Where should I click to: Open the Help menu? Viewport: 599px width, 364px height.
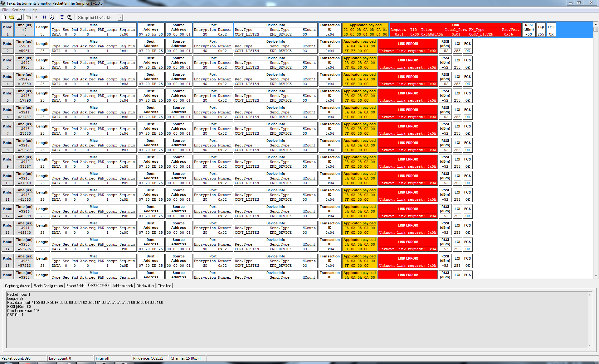point(33,10)
